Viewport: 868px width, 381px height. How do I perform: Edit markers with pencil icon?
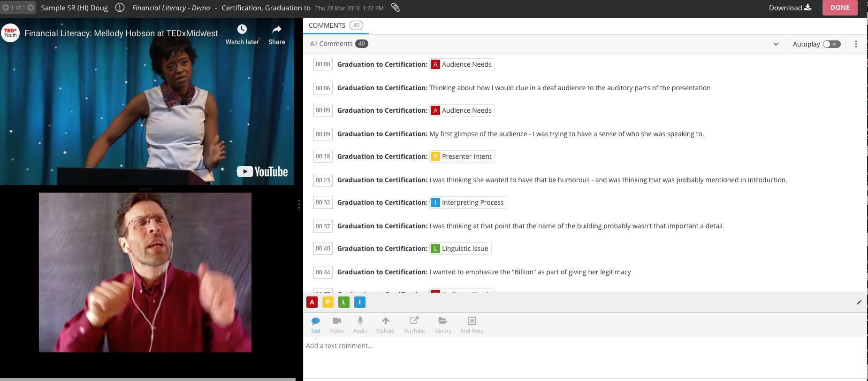[x=859, y=302]
